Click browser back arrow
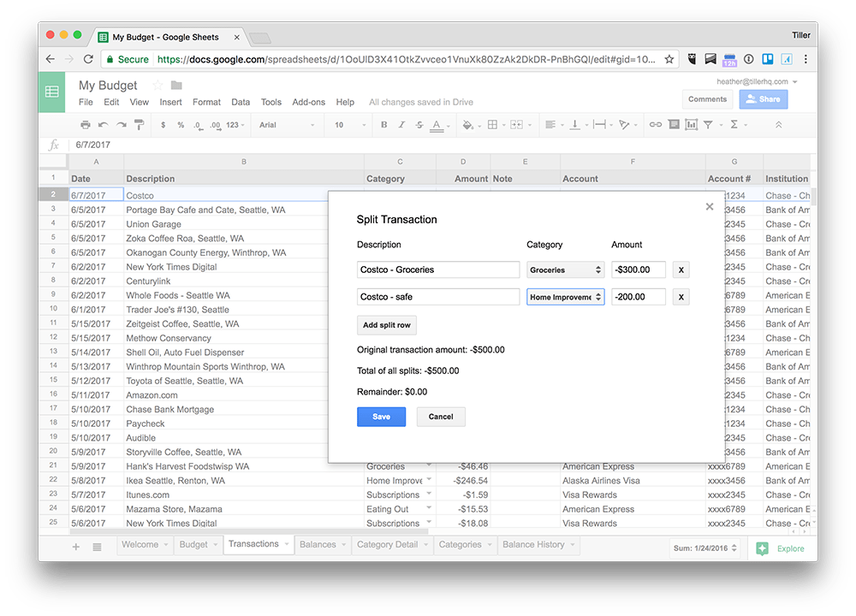 [51, 59]
